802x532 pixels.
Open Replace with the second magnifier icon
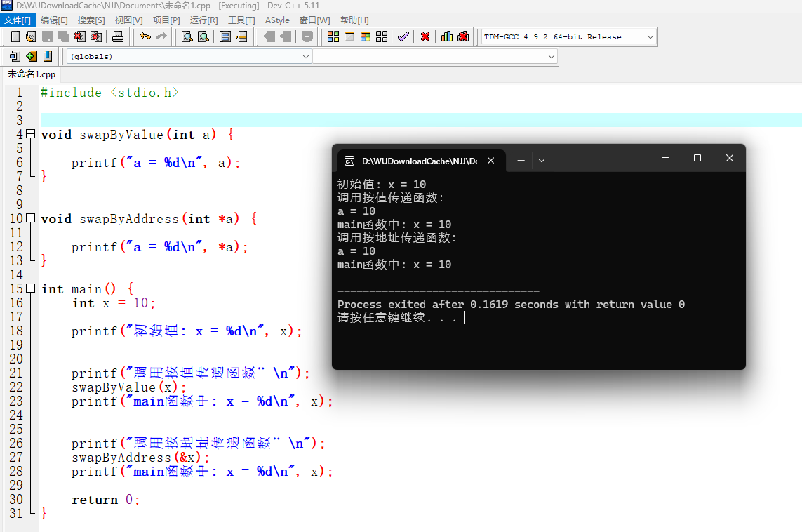click(x=203, y=36)
